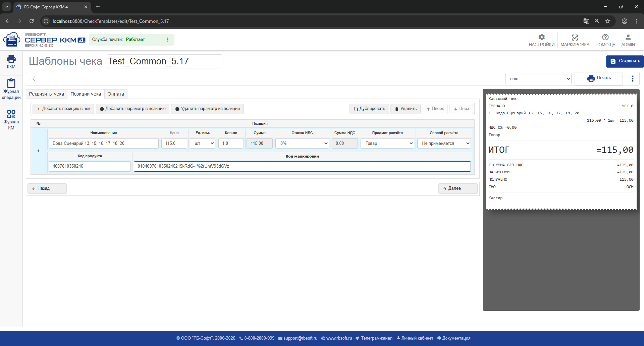Move position Вниз
This screenshot has width=644, height=346.
click(x=461, y=109)
